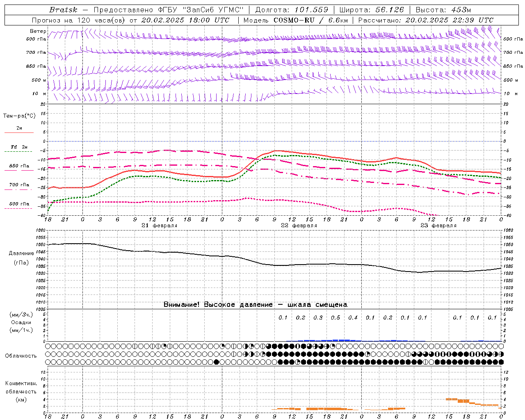The width and height of the screenshot is (525, 420).
Task: Click the "Прогноз на 120 часа(ов)" forecast header
Action: 79,20
